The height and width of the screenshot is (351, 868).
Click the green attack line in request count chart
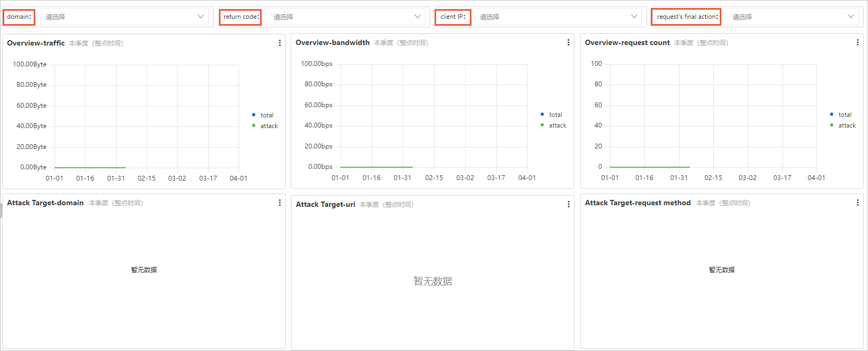[650, 167]
